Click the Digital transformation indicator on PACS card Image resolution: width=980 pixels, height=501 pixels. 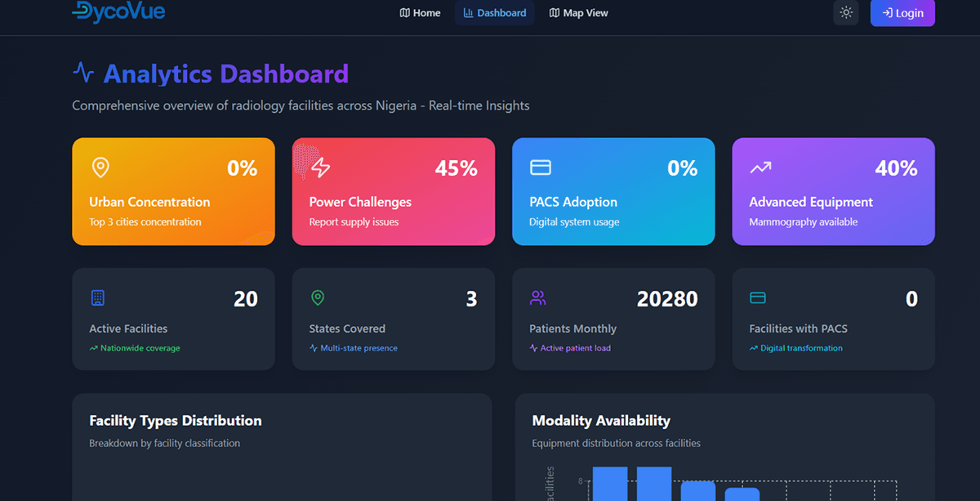pos(795,347)
